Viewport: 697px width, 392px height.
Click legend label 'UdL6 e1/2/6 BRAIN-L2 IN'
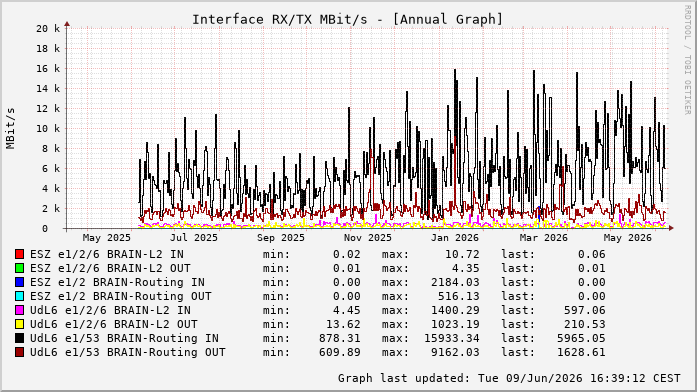(x=110, y=310)
